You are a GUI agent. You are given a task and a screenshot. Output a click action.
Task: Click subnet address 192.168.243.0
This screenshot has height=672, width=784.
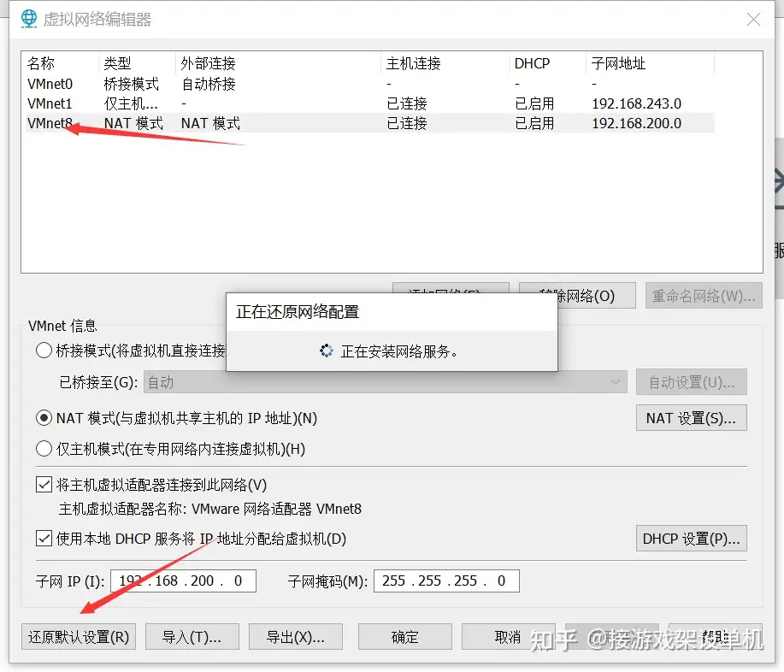(x=636, y=103)
